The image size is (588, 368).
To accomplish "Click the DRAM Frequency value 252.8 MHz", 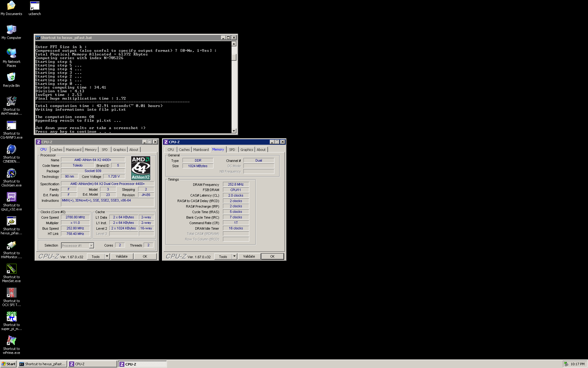I will (236, 184).
